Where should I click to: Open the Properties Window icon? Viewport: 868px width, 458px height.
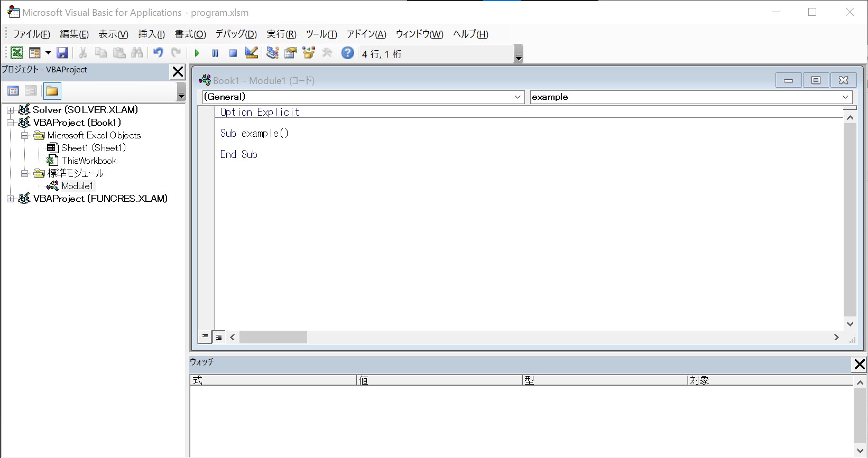(x=291, y=53)
